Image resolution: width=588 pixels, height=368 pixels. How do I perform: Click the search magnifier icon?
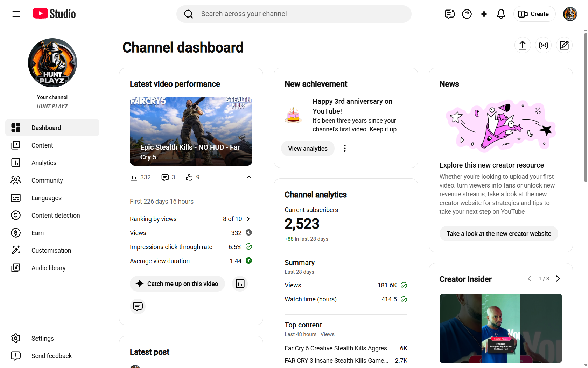[189, 14]
